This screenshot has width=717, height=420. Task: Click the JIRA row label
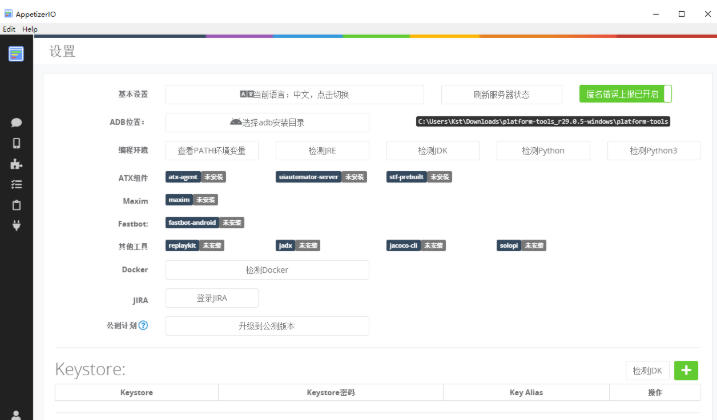tap(140, 300)
